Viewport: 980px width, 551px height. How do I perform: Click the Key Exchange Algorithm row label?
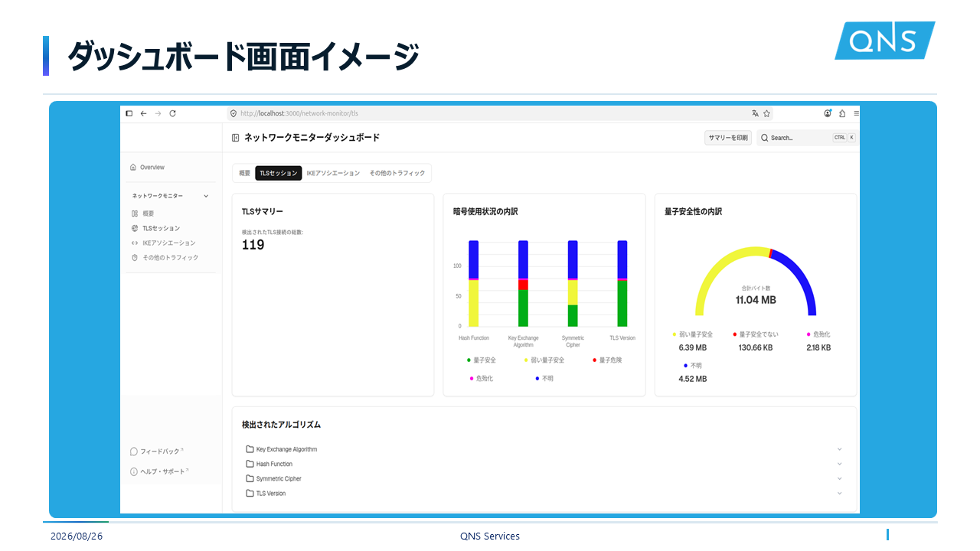point(286,449)
